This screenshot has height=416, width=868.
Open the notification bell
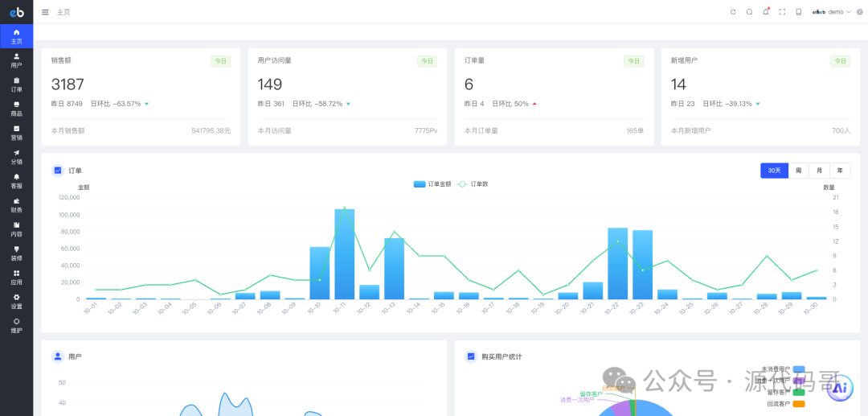click(x=766, y=12)
